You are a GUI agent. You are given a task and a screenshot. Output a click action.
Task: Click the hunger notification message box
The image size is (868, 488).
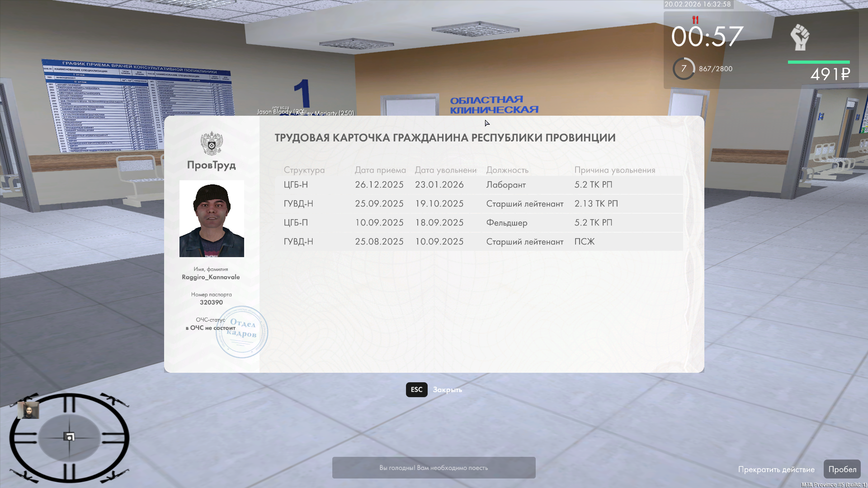point(434,468)
